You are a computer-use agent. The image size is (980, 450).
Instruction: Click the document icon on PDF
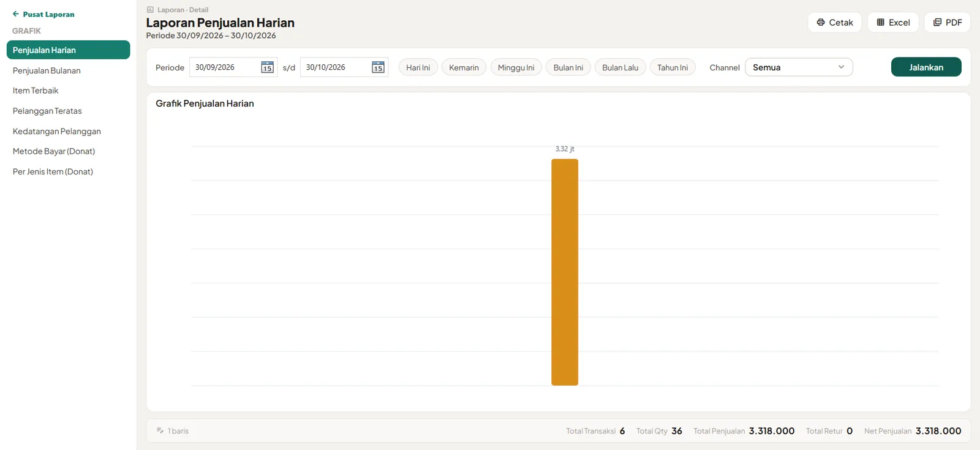(937, 22)
